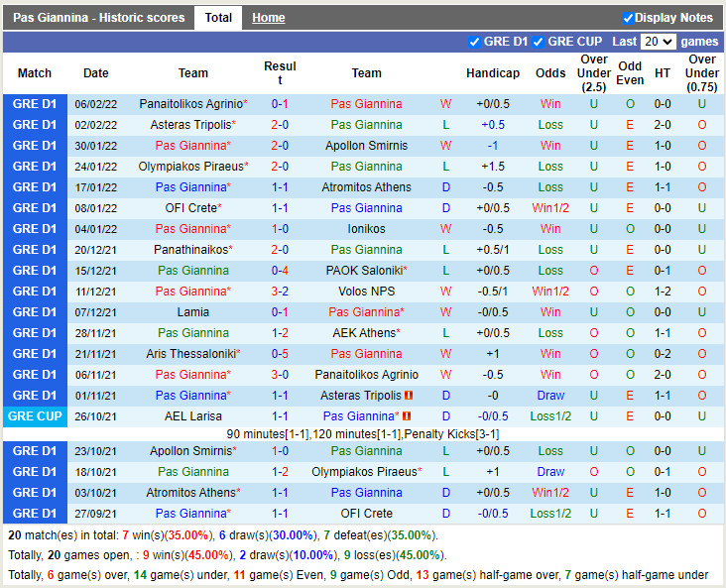
Task: Open the 3-2 score against Volos NPS
Action: pyautogui.click(x=280, y=292)
